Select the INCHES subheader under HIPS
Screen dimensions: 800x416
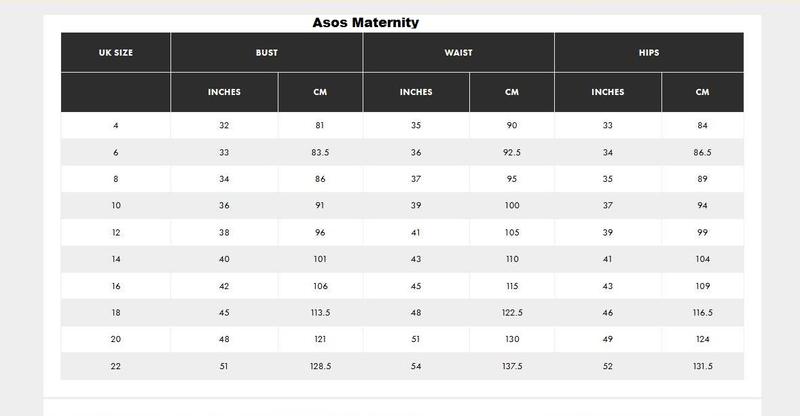608,92
